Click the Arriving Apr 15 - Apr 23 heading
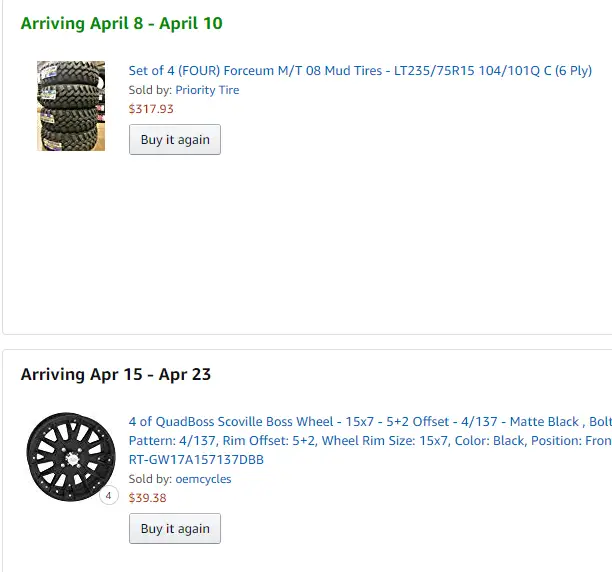612x572 pixels. (x=116, y=375)
